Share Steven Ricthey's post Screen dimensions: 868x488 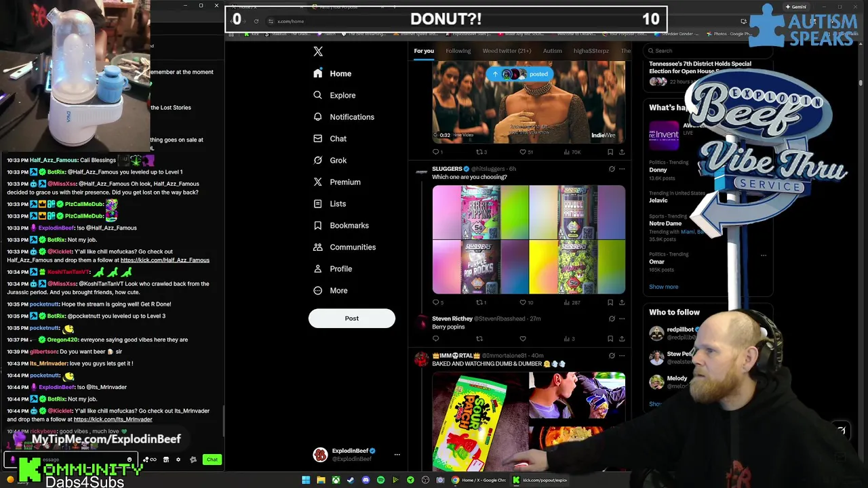click(622, 339)
